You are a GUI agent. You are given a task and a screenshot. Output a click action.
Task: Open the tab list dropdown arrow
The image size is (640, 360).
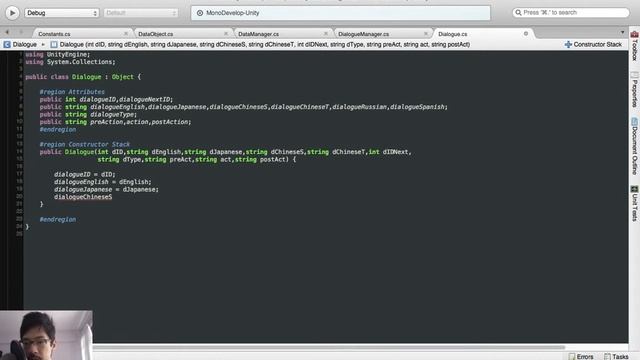pyautogui.click(x=622, y=32)
